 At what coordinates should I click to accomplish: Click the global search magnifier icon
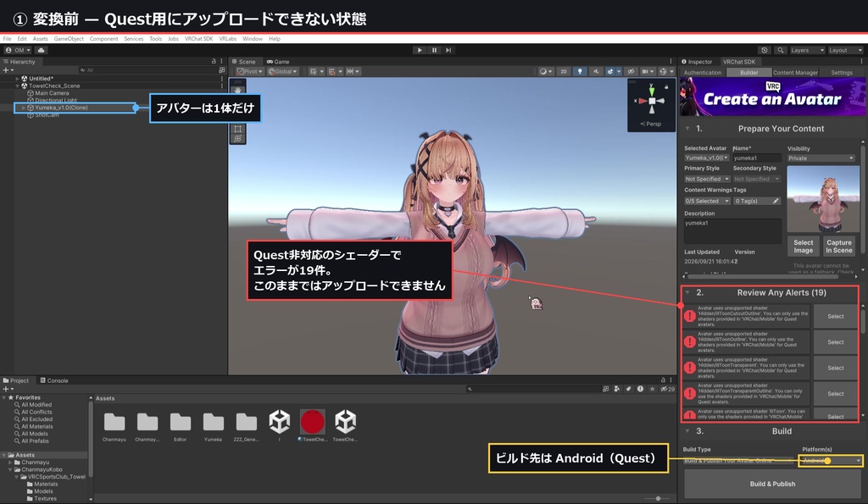coord(781,50)
